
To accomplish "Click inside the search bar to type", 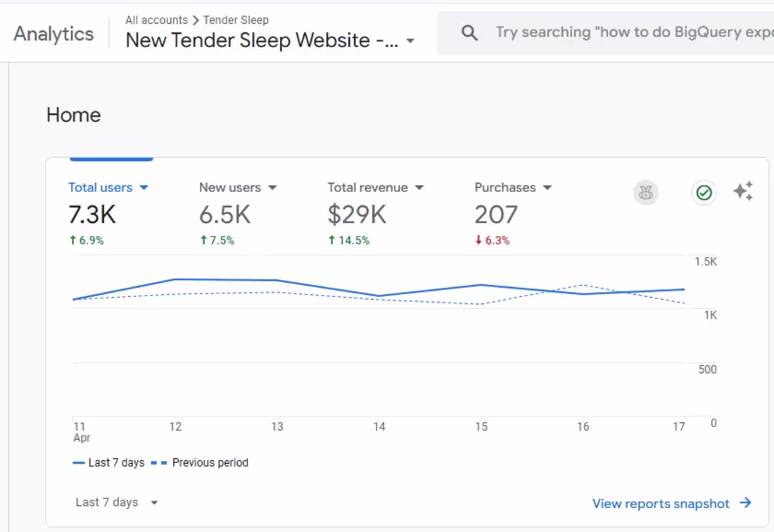I will click(x=612, y=32).
